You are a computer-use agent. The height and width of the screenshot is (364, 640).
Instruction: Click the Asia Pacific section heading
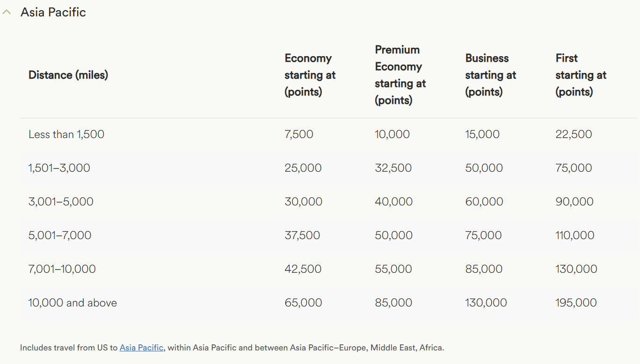click(x=53, y=12)
